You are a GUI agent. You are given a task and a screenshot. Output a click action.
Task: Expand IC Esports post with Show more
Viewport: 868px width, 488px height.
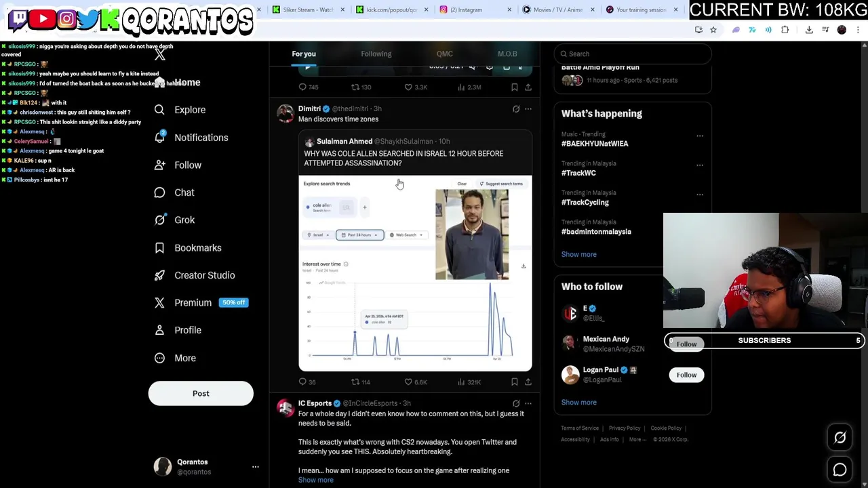(x=316, y=480)
